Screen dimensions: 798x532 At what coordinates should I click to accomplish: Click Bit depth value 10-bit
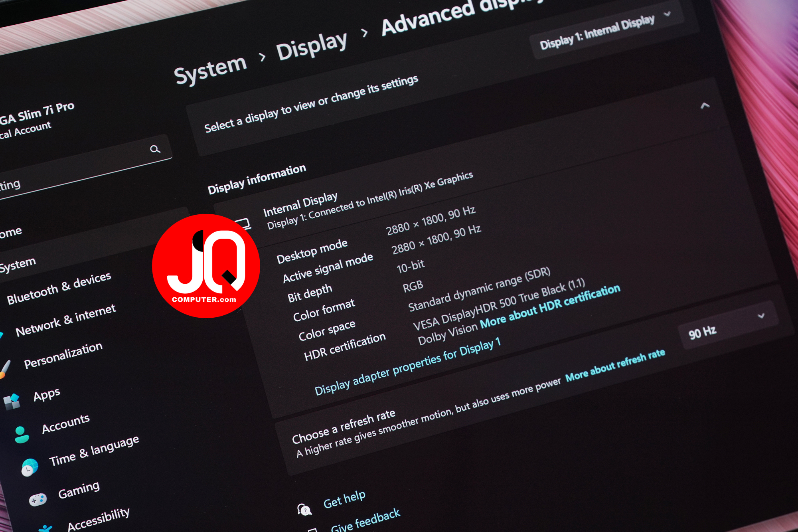(x=411, y=266)
